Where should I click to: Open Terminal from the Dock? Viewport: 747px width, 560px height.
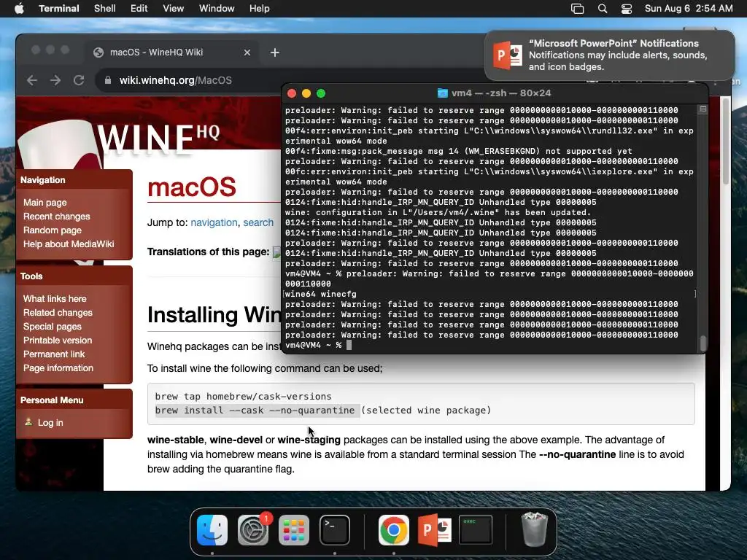click(335, 530)
